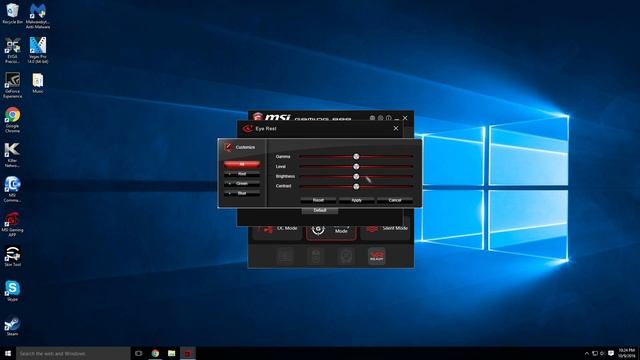
Task: Show hidden system tray icons
Action: tap(587, 353)
